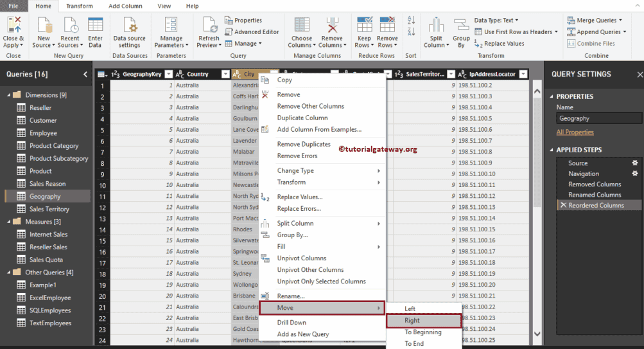The width and height of the screenshot is (644, 349).
Task: Select Add as New Query
Action: point(322,334)
